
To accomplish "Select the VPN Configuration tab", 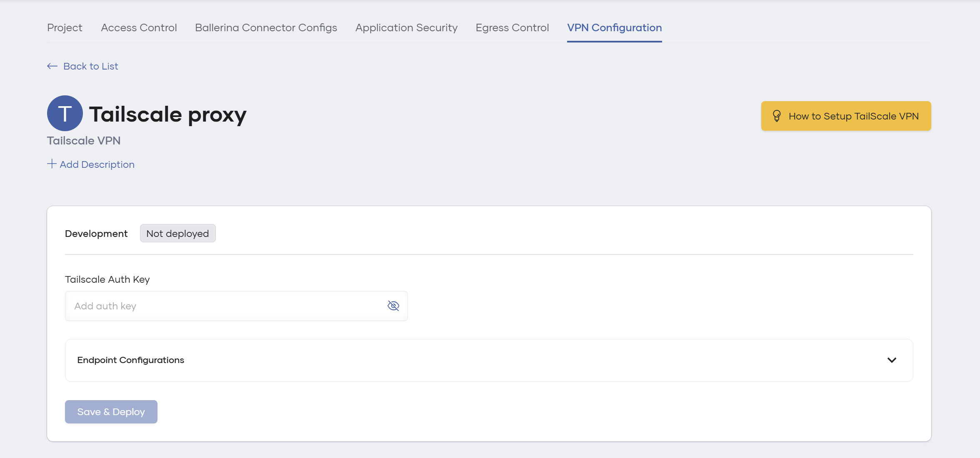I will pyautogui.click(x=614, y=27).
